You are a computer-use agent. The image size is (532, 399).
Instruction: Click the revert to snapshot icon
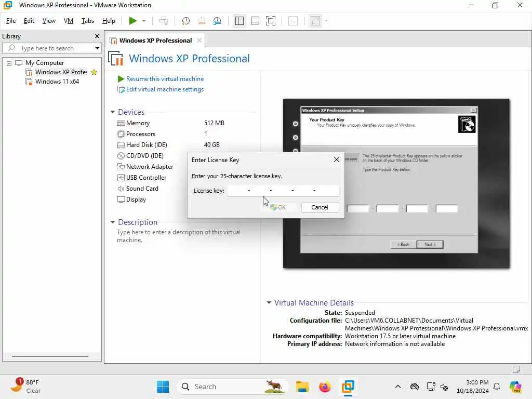(202, 21)
